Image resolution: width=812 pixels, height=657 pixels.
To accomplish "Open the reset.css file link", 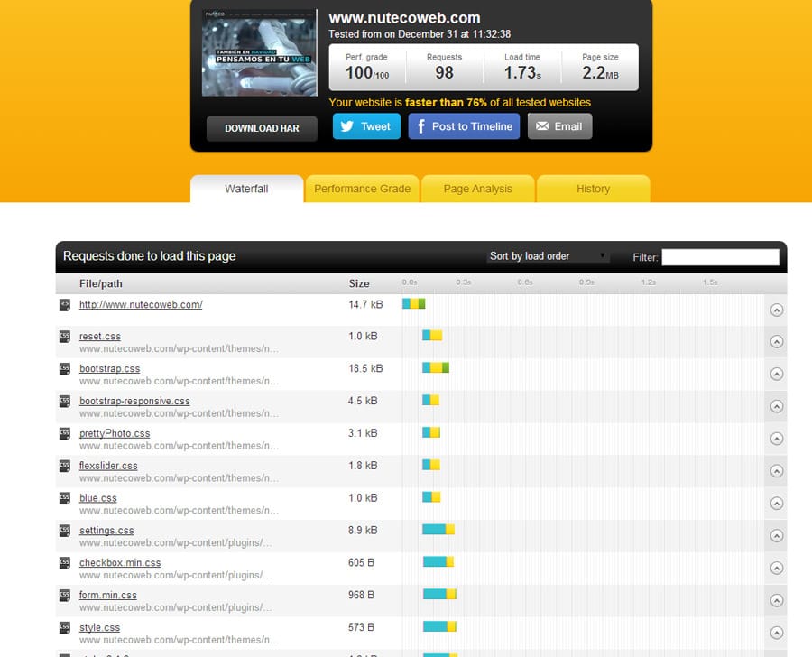I will click(x=100, y=337).
